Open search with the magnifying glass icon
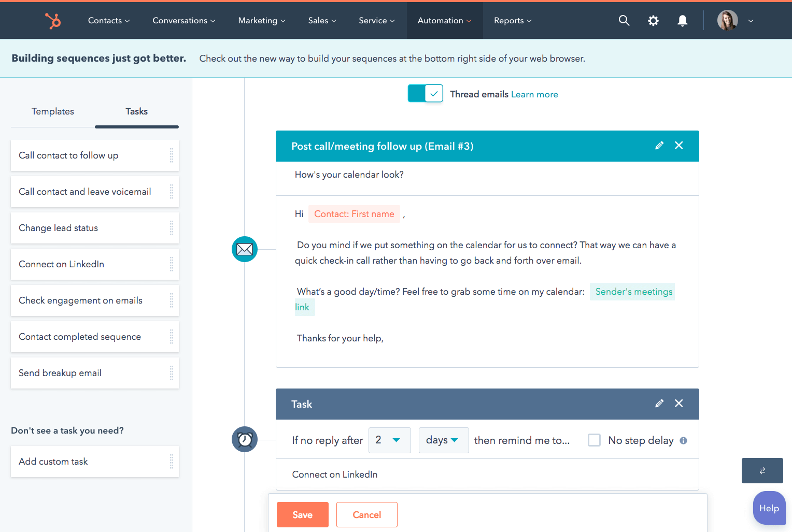This screenshot has height=532, width=792. coord(624,21)
